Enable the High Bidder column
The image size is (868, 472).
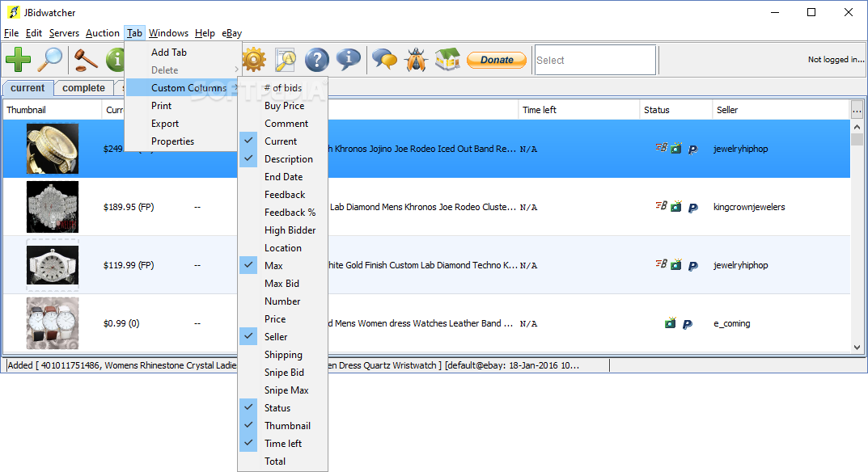[283, 230]
